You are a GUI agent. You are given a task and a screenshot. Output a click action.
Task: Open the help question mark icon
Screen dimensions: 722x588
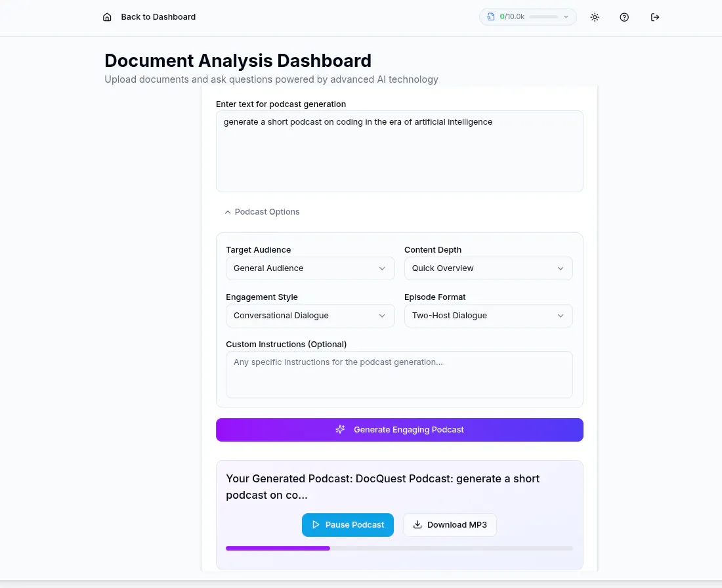tap(624, 17)
